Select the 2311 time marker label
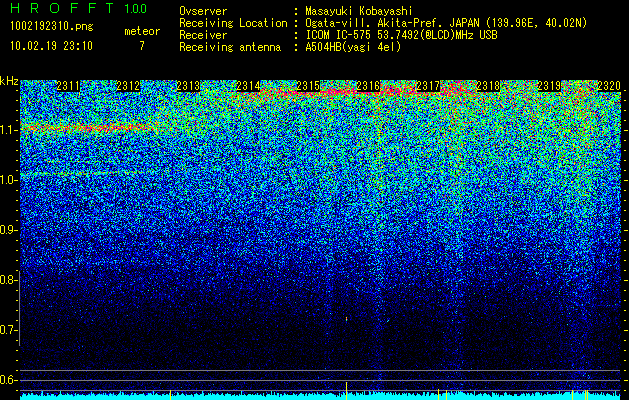Viewport: 629px width, 400px height. [x=68, y=86]
